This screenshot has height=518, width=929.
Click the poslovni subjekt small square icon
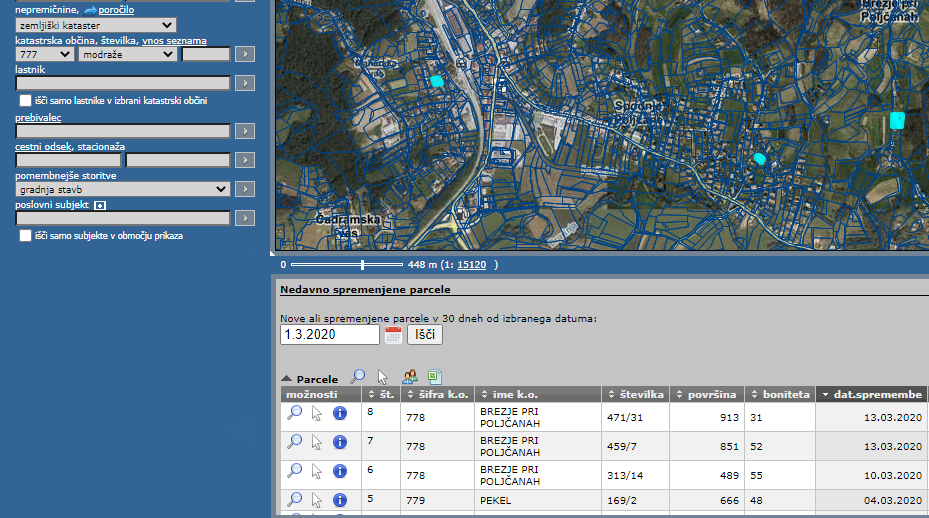(100, 205)
